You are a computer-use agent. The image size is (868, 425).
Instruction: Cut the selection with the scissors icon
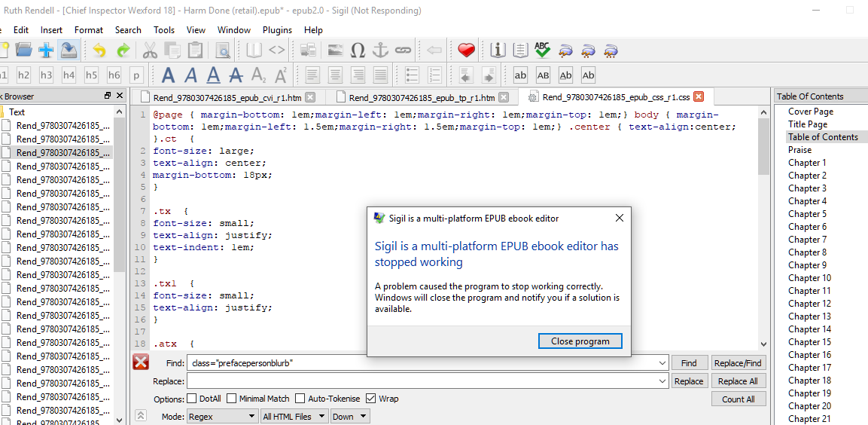coord(150,50)
